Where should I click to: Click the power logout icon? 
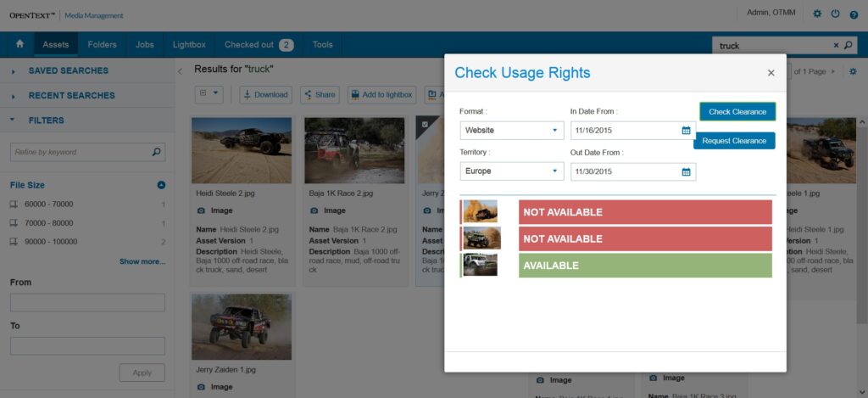pos(835,14)
